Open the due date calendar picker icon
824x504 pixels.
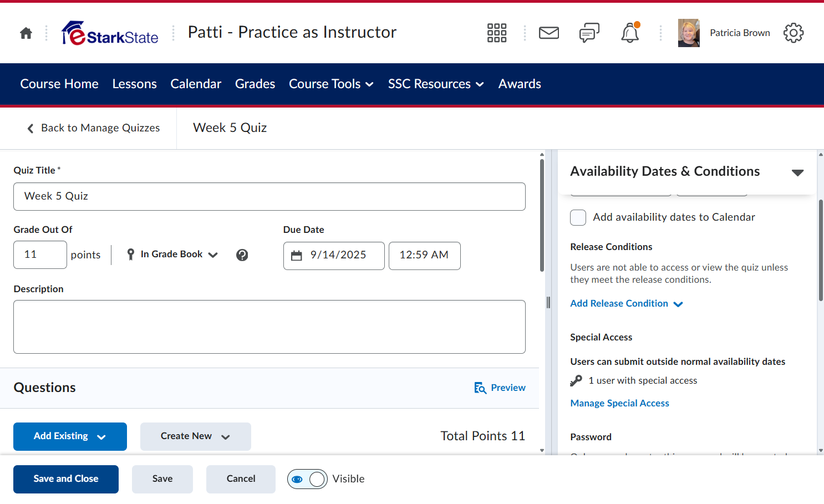click(297, 256)
